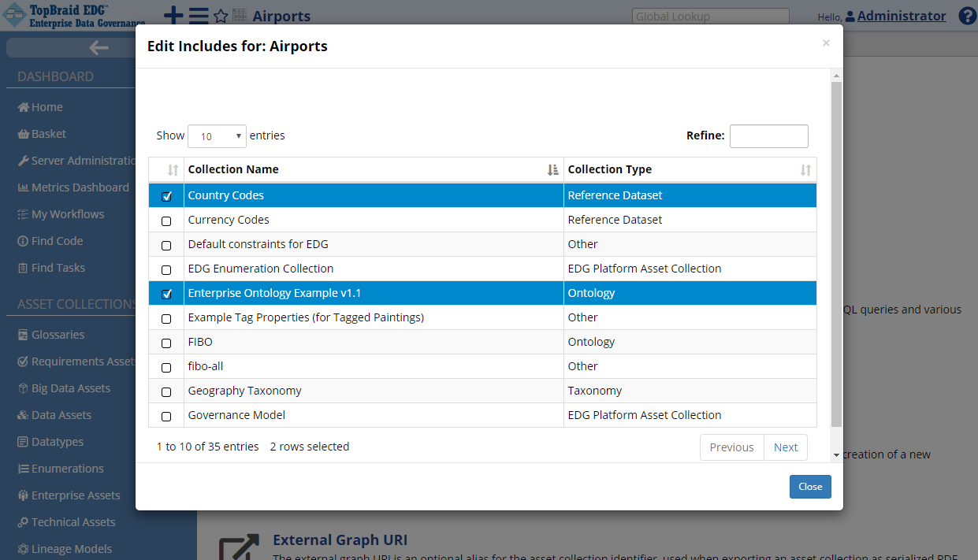Viewport: 978px width, 560px height.
Task: Enable the checkbox for Currency Codes
Action: (x=165, y=221)
